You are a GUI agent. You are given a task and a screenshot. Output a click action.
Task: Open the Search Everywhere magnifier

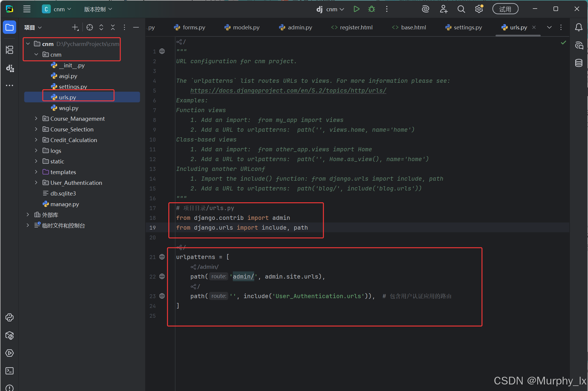461,9
